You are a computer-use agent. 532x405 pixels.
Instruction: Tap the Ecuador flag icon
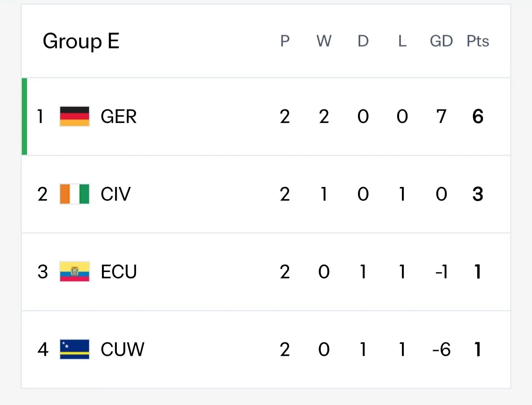pyautogui.click(x=75, y=272)
